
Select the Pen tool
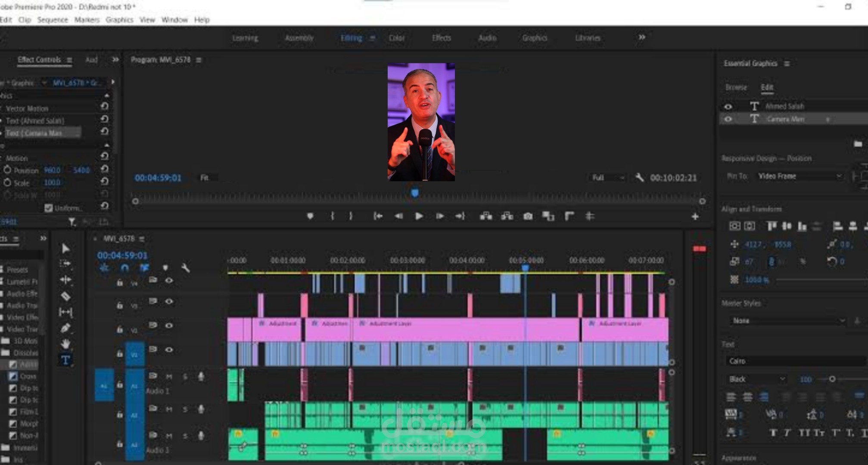(65, 328)
